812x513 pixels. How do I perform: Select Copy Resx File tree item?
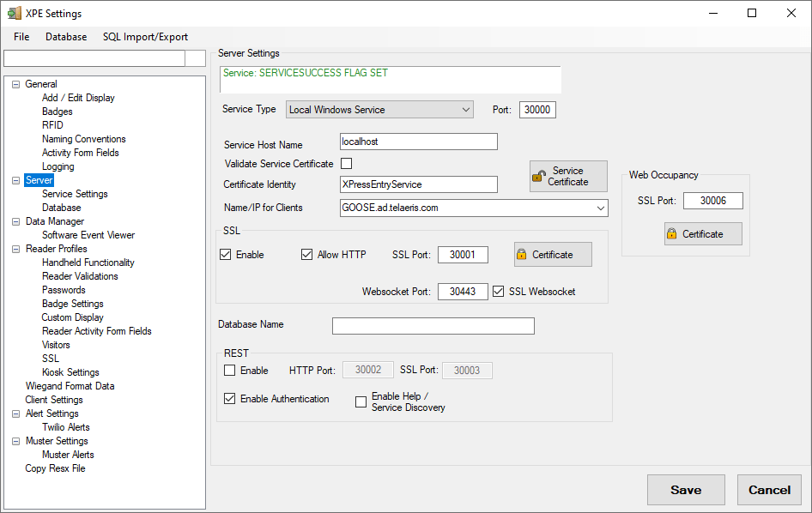coord(55,468)
